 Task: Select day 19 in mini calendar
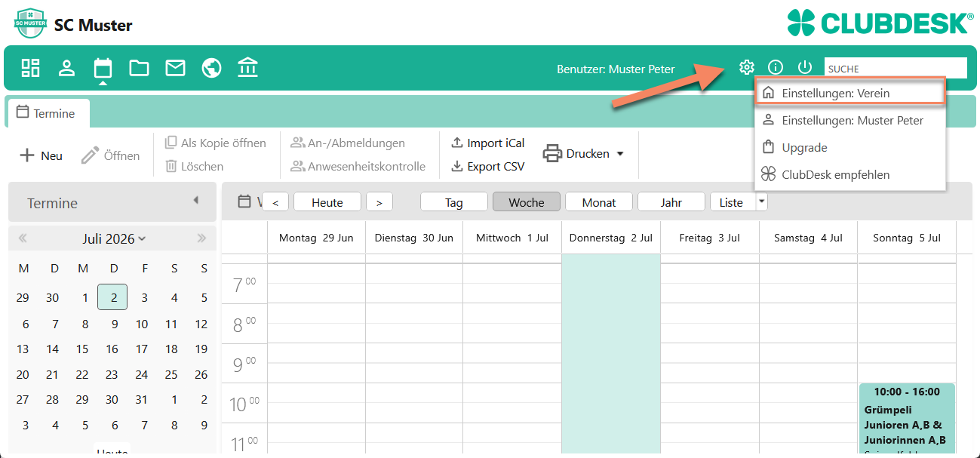coord(201,349)
